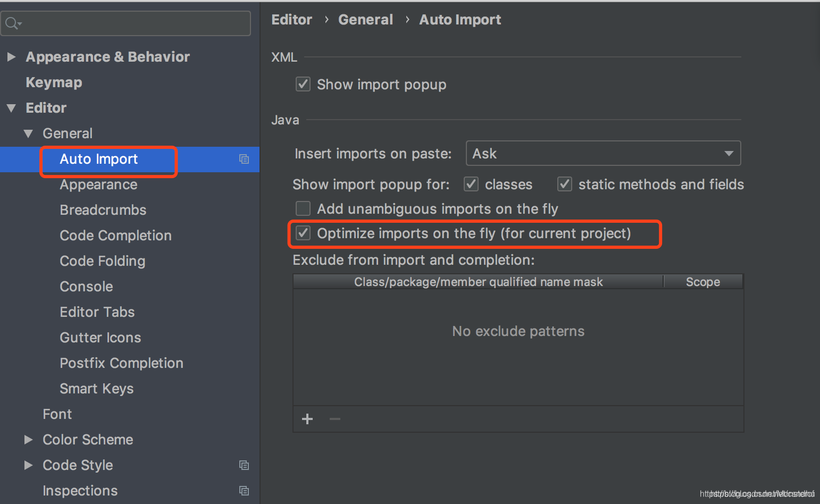Image resolution: width=820 pixels, height=504 pixels.
Task: Click the project-level icon beside Inspections
Action: point(244,491)
